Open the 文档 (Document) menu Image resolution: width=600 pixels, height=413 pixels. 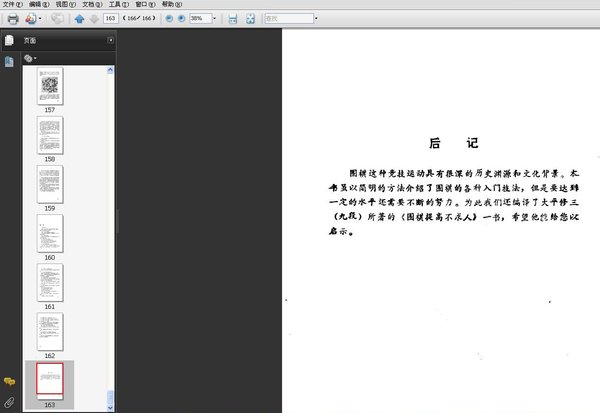click(x=92, y=4)
